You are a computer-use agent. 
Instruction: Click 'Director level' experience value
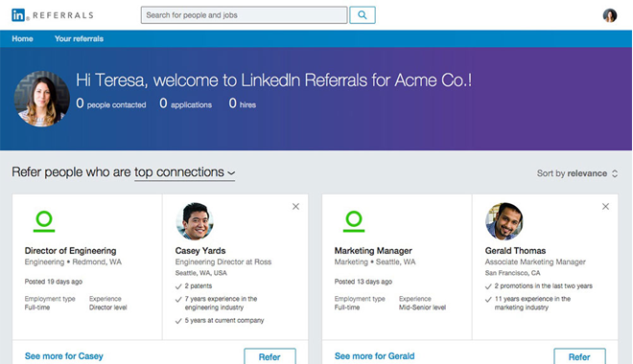[x=107, y=307]
